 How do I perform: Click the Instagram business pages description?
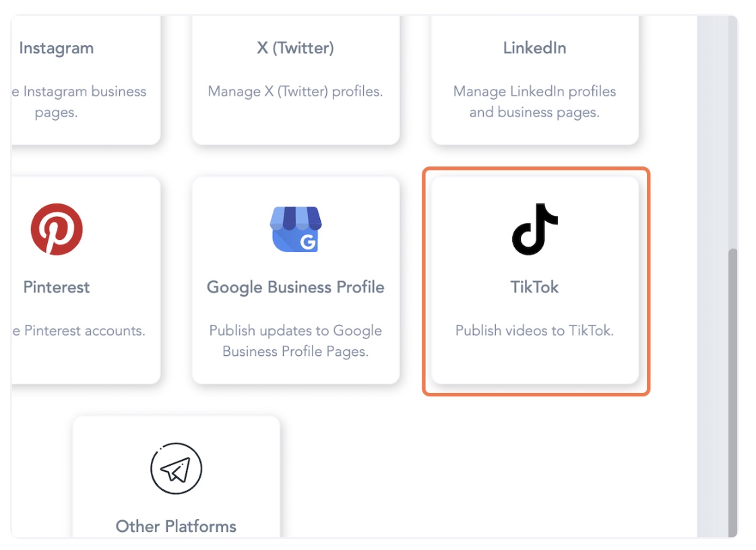79,102
